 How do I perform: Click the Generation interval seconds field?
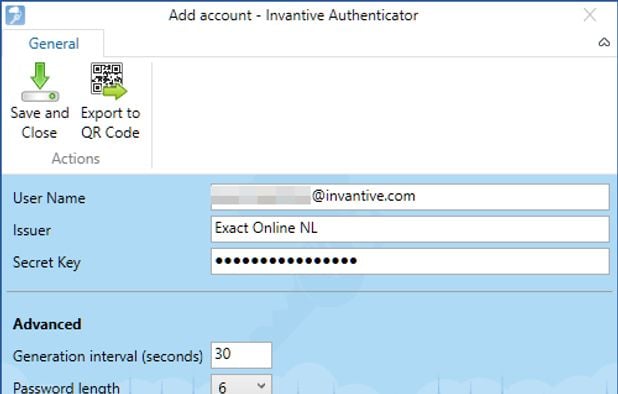(x=241, y=355)
